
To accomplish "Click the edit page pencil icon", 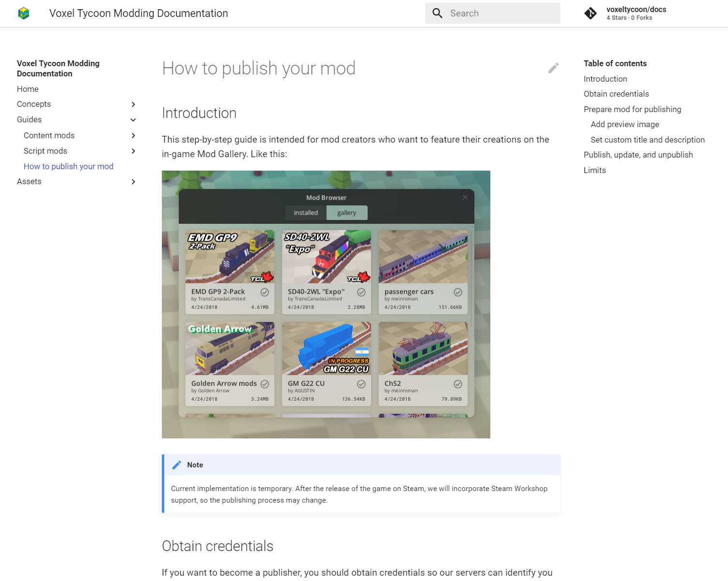I will (x=554, y=68).
